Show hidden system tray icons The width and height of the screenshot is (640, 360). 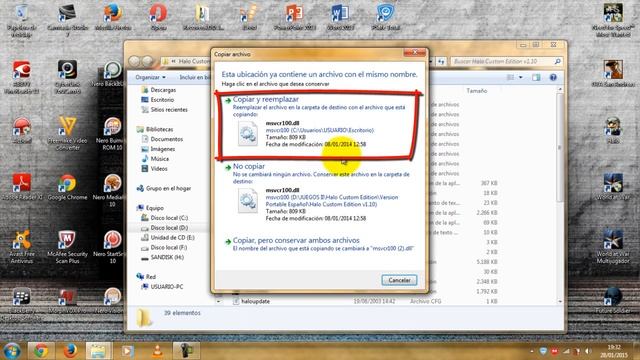pyautogui.click(x=532, y=351)
